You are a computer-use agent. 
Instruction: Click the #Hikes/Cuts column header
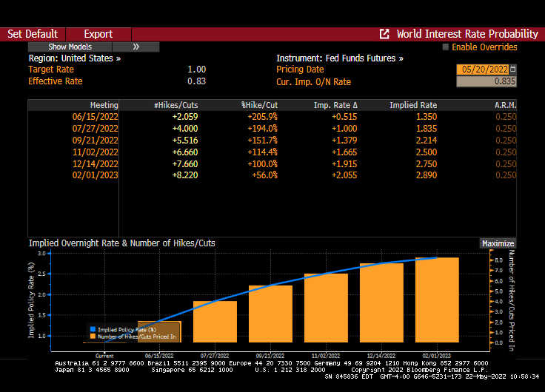[175, 105]
